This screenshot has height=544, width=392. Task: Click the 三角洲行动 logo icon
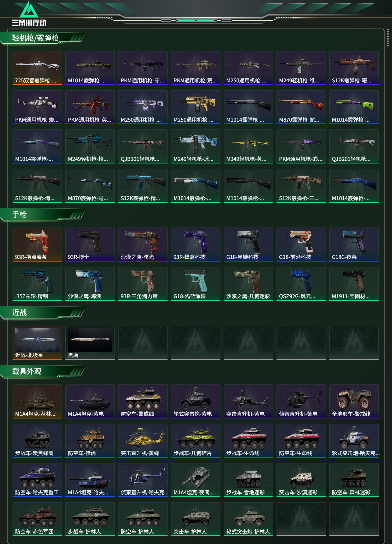point(29,9)
